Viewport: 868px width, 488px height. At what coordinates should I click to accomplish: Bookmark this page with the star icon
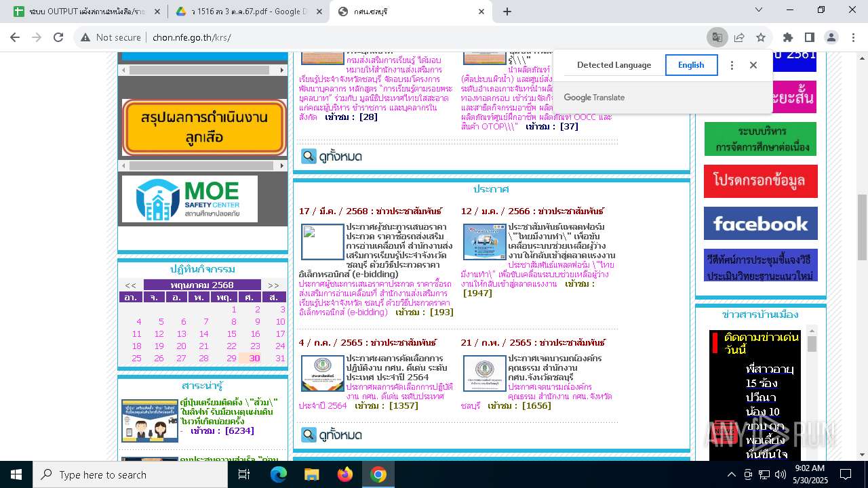coord(761,37)
